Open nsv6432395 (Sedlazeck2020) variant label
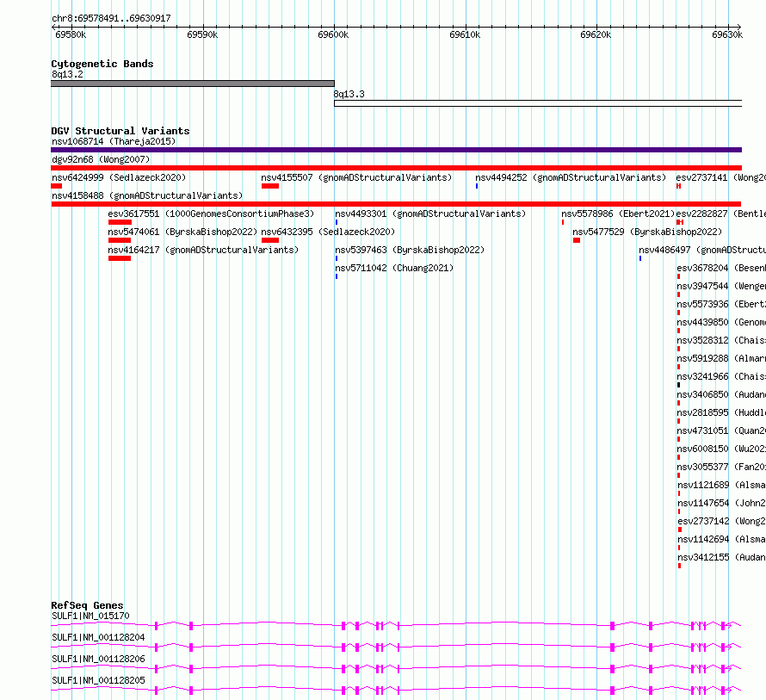Viewport: 766px width, 700px height. coord(328,232)
